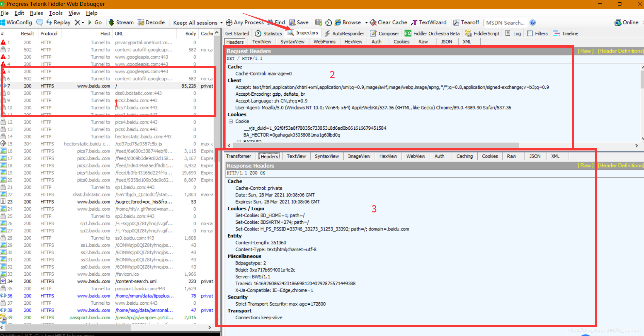The width and height of the screenshot is (644, 336).
Task: Select session 7 www.baidu.com row
Action: tap(107, 86)
